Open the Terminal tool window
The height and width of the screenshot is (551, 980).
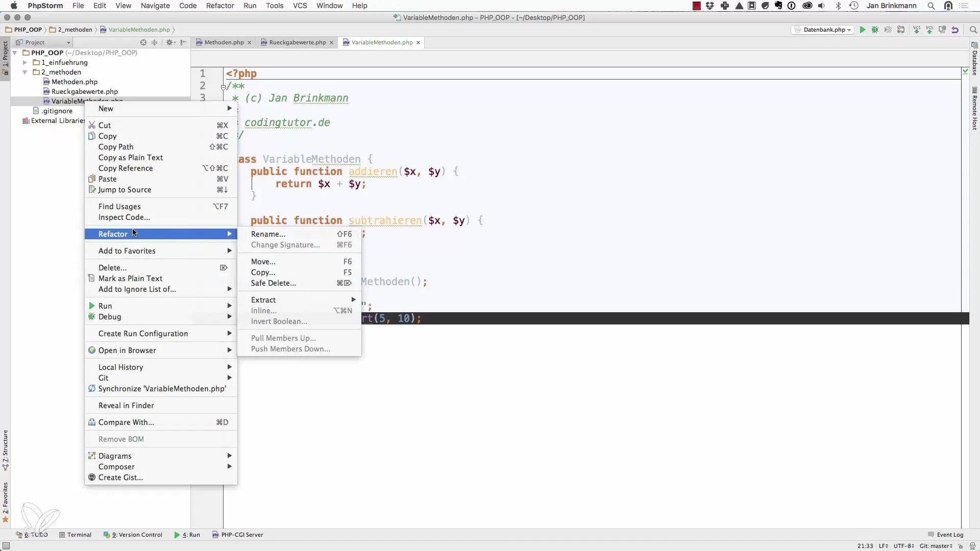pyautogui.click(x=75, y=535)
